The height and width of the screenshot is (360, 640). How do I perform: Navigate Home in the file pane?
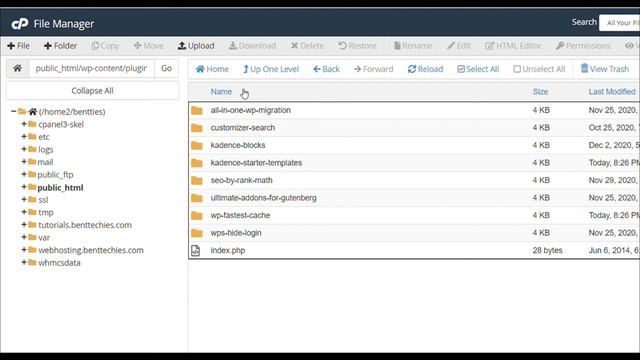(x=212, y=69)
